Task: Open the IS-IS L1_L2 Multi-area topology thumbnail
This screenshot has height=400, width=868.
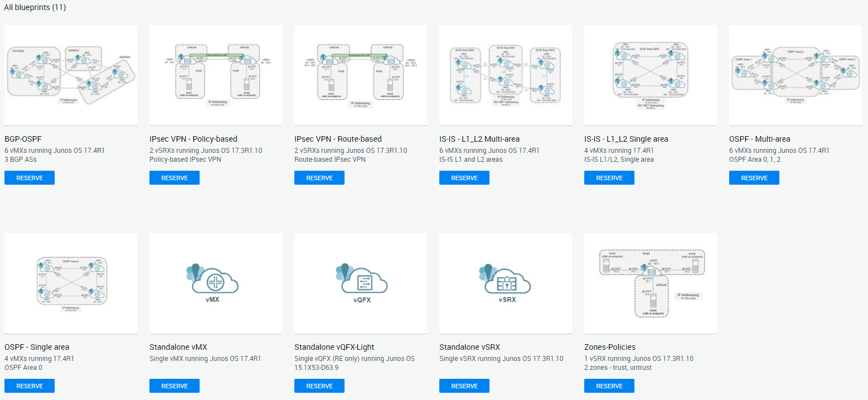Action: pos(506,75)
